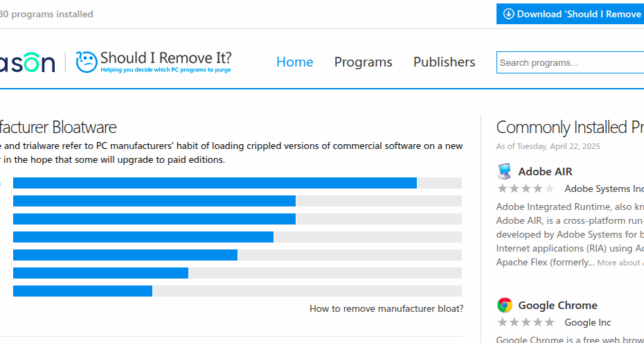
Task: Click the Manufacturer Bloatware heading
Action: click(58, 127)
